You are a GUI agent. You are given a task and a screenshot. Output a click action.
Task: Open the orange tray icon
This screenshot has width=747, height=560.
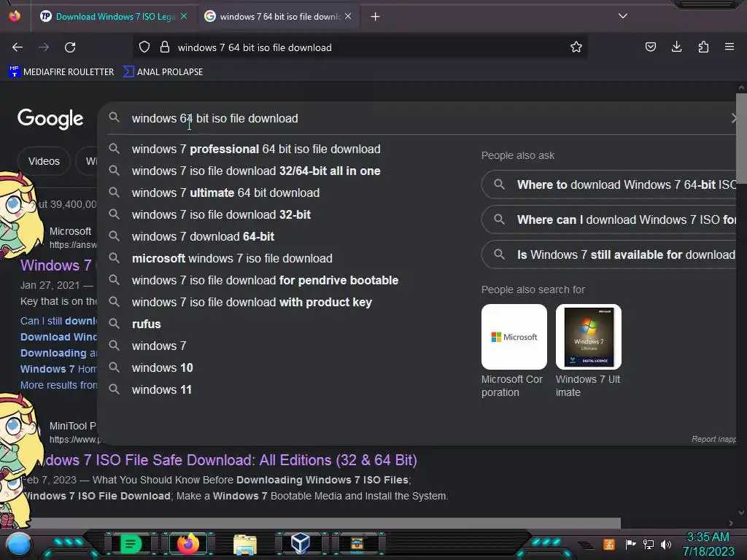[608, 544]
